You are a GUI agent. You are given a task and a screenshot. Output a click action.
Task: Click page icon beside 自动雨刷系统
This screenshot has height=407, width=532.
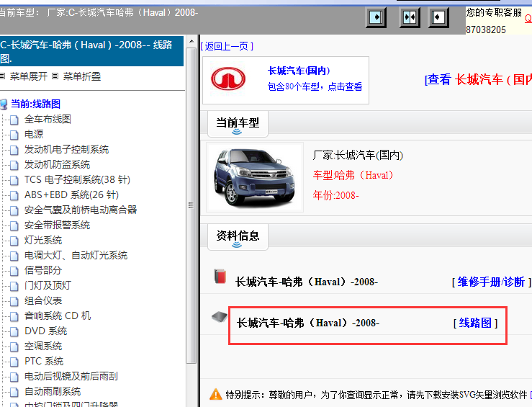click(x=14, y=392)
